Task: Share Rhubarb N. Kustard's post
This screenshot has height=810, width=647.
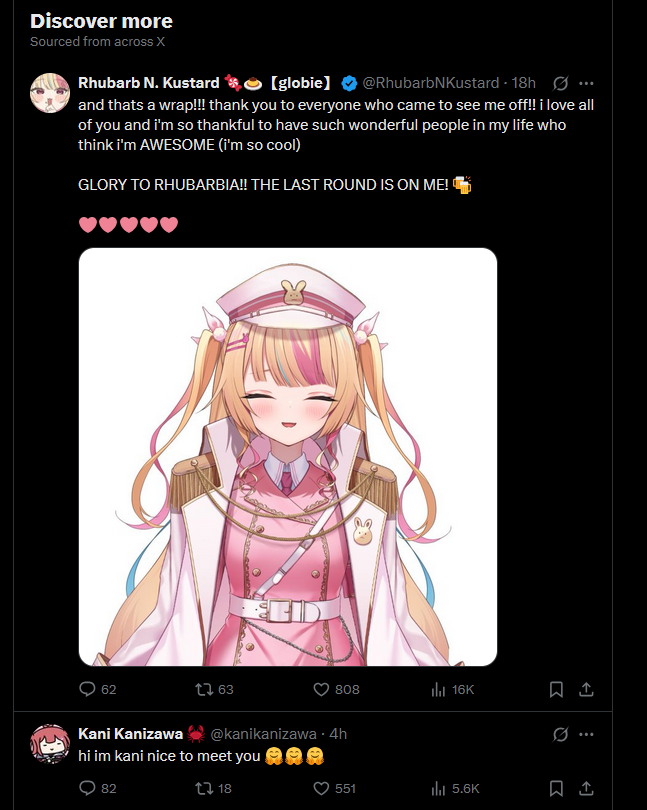Action: click(586, 689)
